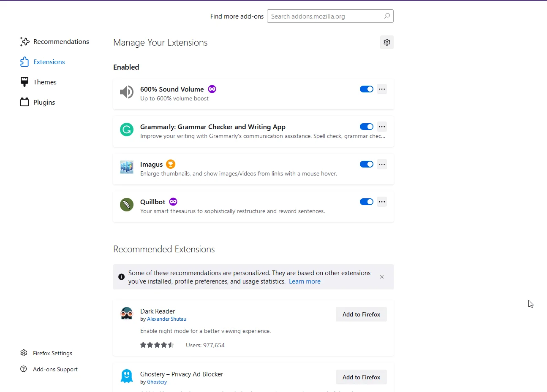Click the private browsing badge next to 600% Sound Volume
The width and height of the screenshot is (547, 392).
click(x=212, y=89)
